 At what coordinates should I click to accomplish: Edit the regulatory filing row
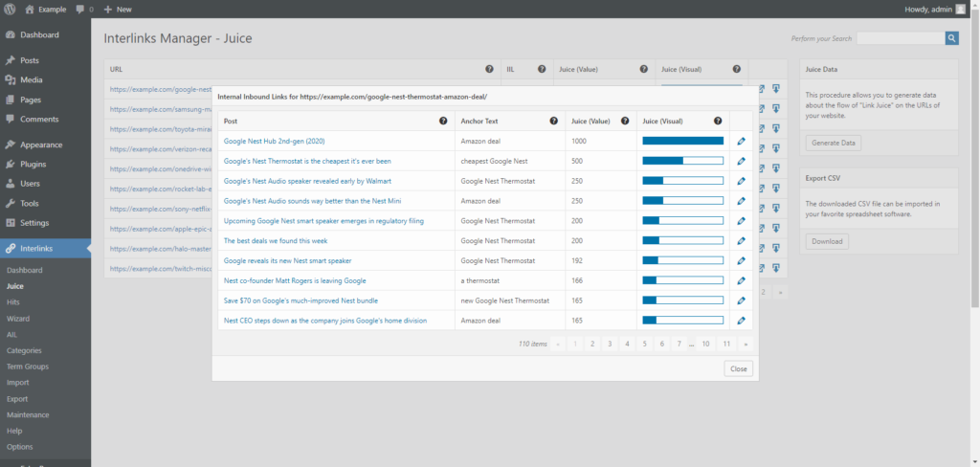(x=742, y=221)
